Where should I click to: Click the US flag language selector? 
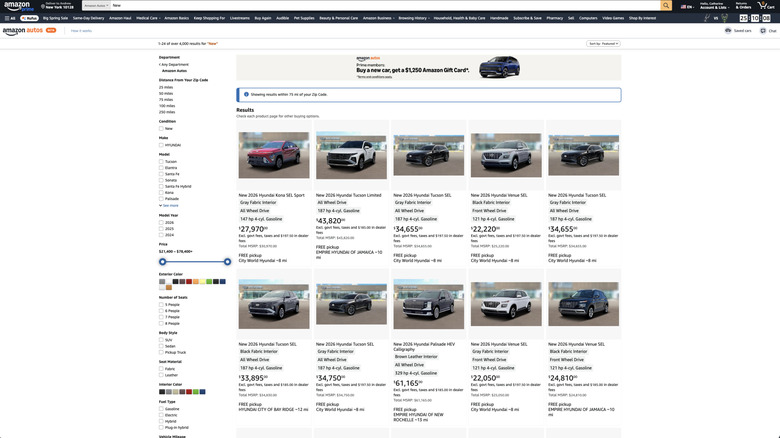coord(686,7)
